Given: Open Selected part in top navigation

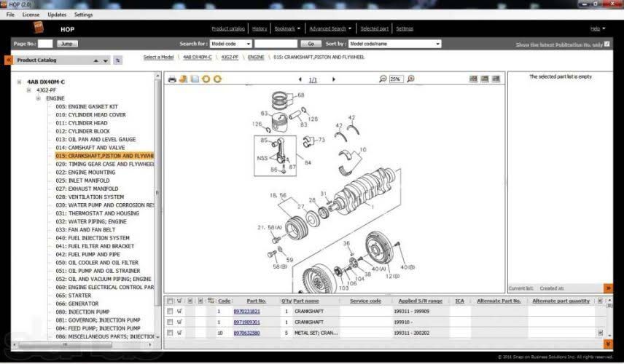Looking at the screenshot, I should tap(375, 28).
